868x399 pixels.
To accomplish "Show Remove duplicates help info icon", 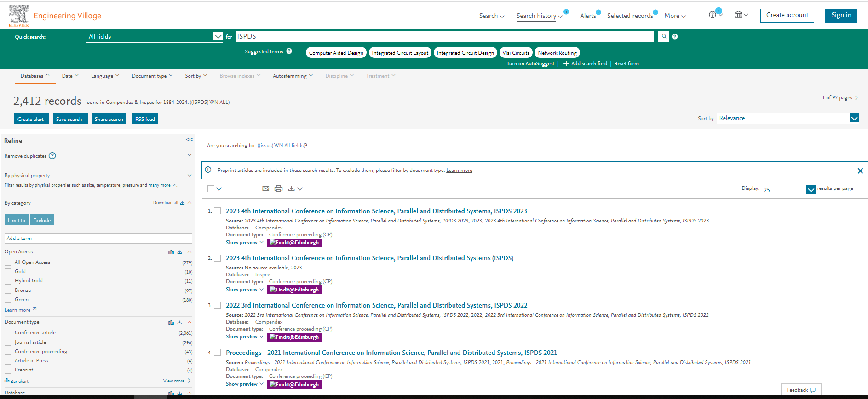I will click(x=52, y=156).
